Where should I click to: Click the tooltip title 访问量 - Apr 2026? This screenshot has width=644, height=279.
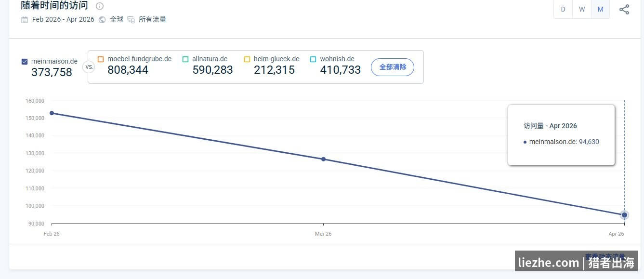pyautogui.click(x=550, y=126)
